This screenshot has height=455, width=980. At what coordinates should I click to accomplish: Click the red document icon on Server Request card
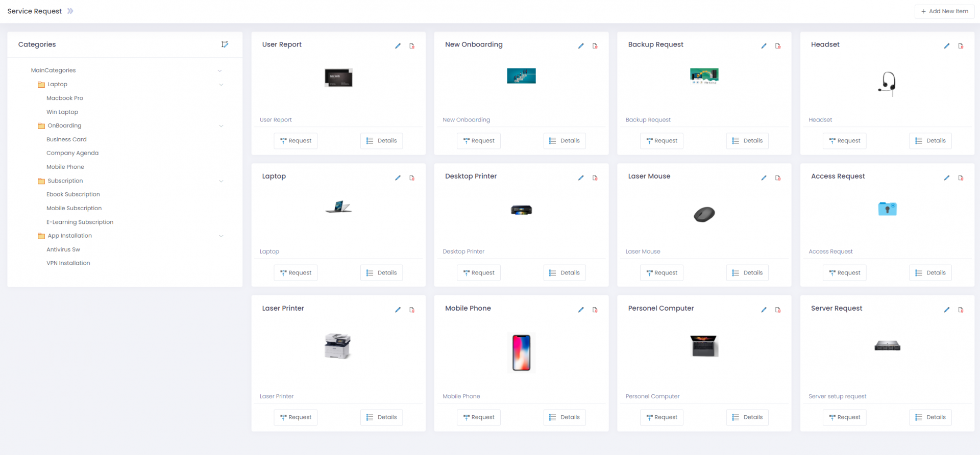(961, 310)
